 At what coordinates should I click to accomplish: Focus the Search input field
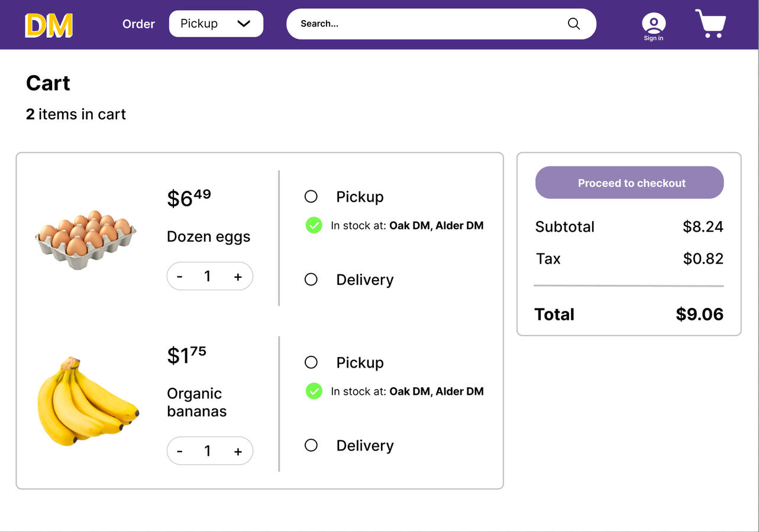(x=426, y=24)
